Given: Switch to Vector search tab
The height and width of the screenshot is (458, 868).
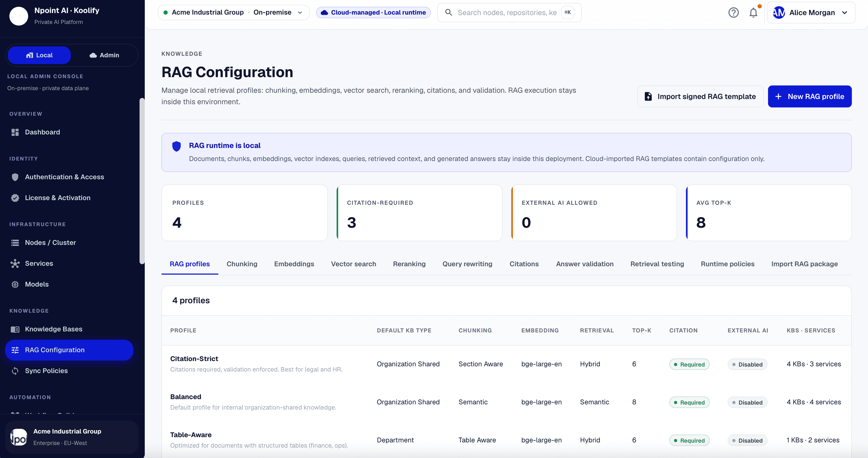Looking at the screenshot, I should pyautogui.click(x=353, y=264).
